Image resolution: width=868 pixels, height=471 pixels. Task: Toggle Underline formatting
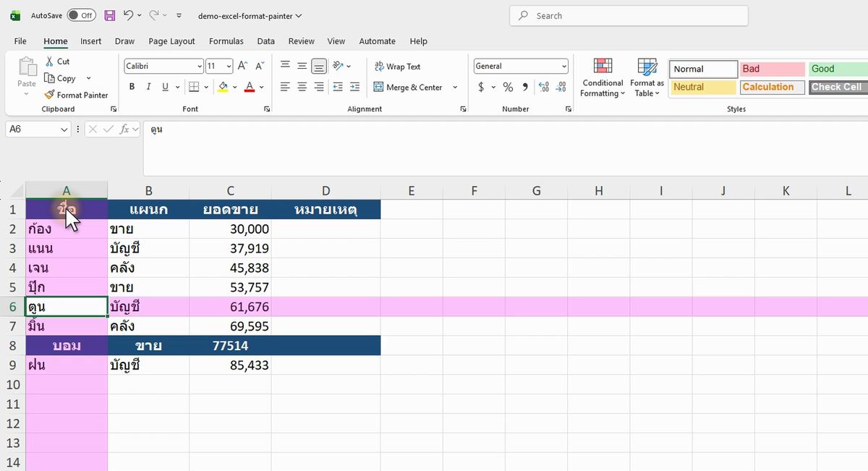click(166, 87)
